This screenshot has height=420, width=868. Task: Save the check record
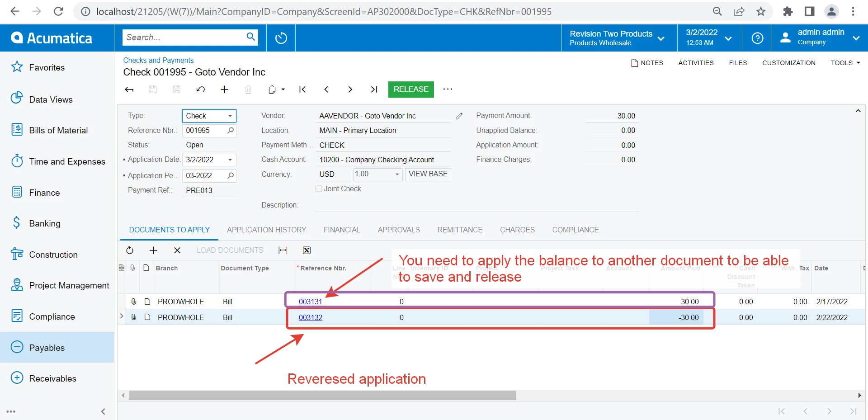pos(176,90)
